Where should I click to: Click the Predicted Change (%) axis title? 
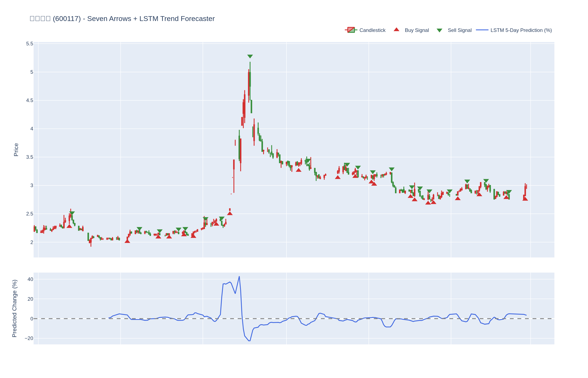point(14,308)
